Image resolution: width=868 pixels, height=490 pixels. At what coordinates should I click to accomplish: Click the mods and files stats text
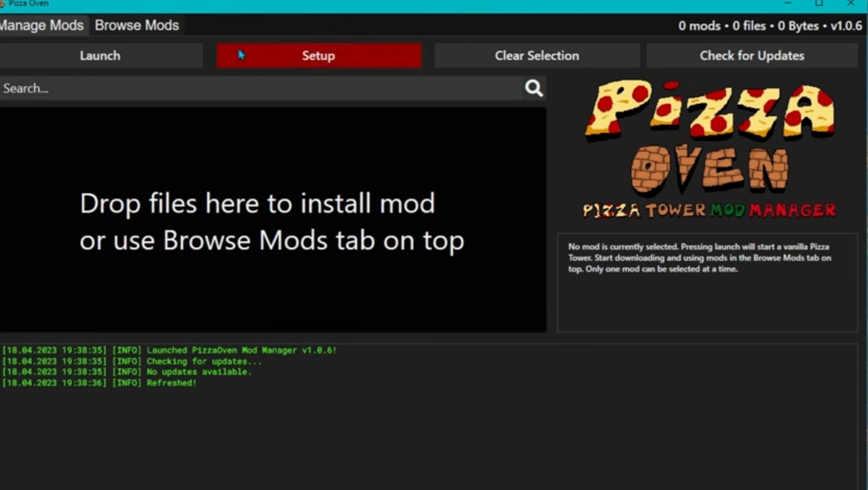tap(770, 26)
